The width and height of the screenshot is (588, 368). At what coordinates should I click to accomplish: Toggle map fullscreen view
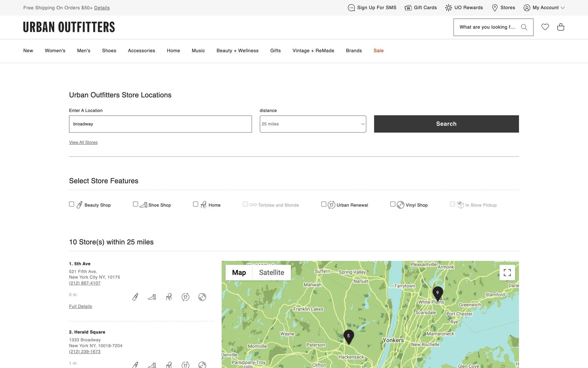tap(507, 272)
